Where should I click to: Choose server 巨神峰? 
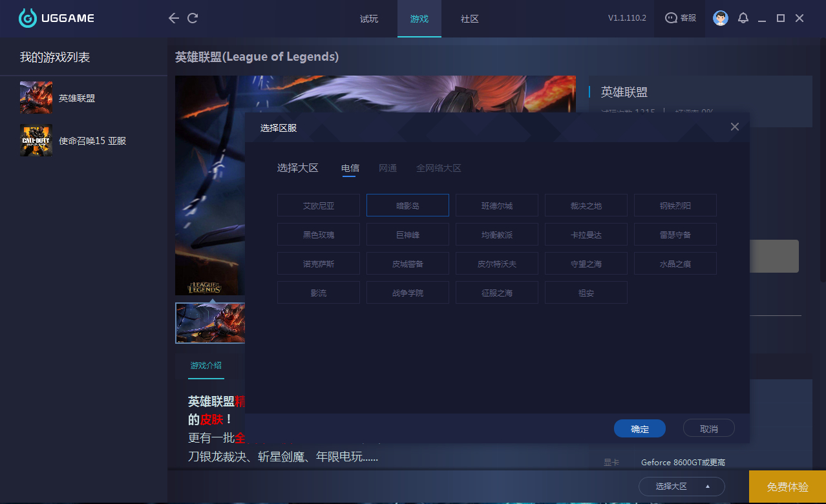click(x=408, y=235)
